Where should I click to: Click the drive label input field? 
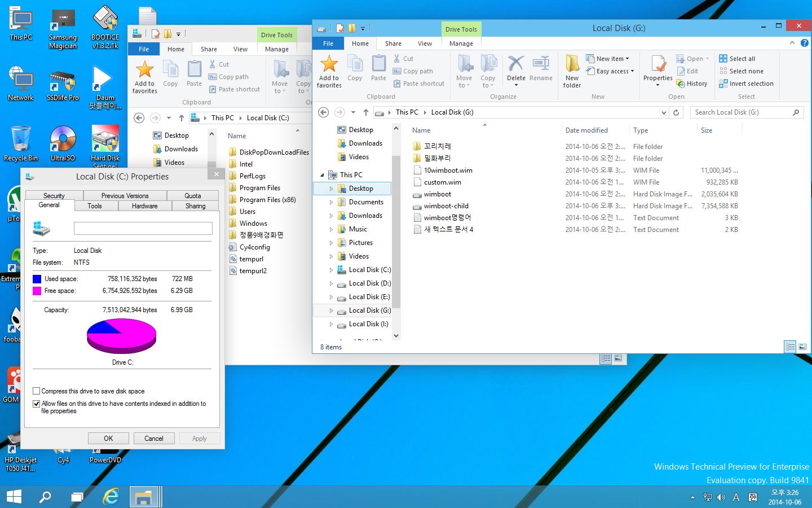(x=143, y=228)
